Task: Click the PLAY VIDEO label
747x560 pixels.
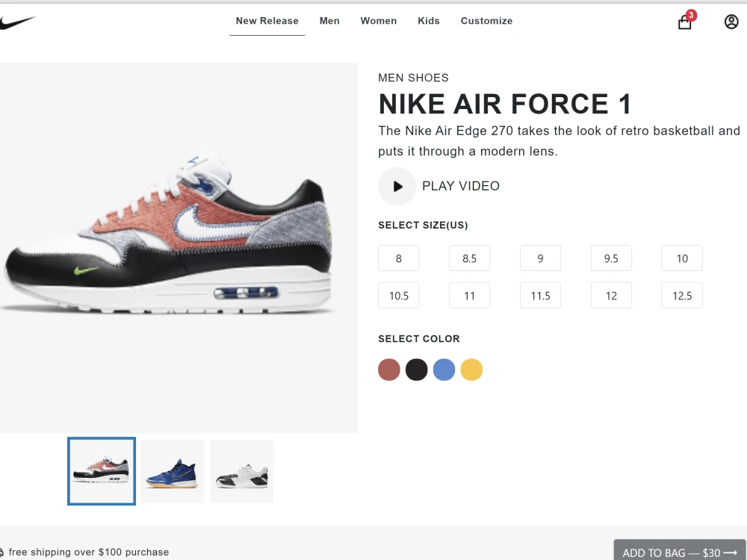Action: 461,186
